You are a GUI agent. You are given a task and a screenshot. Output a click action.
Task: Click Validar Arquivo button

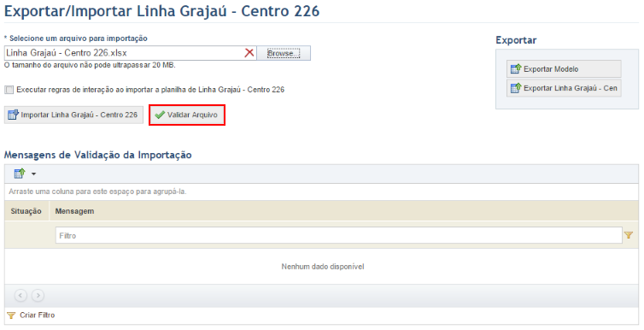click(187, 115)
